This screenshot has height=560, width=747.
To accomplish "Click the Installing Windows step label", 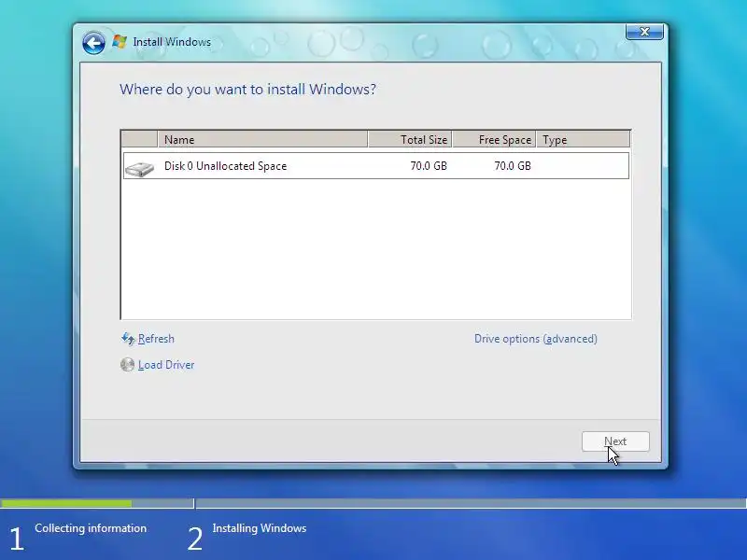I will [x=260, y=528].
